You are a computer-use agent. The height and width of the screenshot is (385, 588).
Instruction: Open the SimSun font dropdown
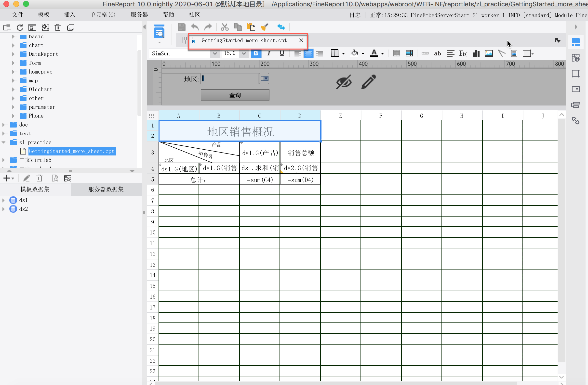[x=215, y=53]
